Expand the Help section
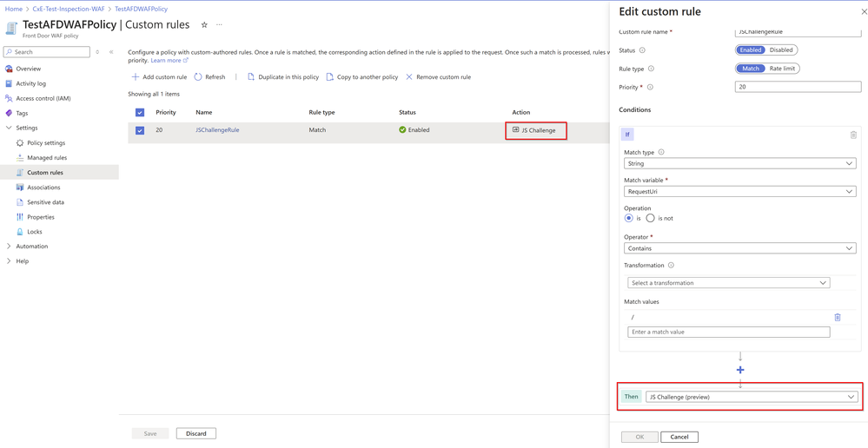The height and width of the screenshot is (448, 868). coord(9,261)
